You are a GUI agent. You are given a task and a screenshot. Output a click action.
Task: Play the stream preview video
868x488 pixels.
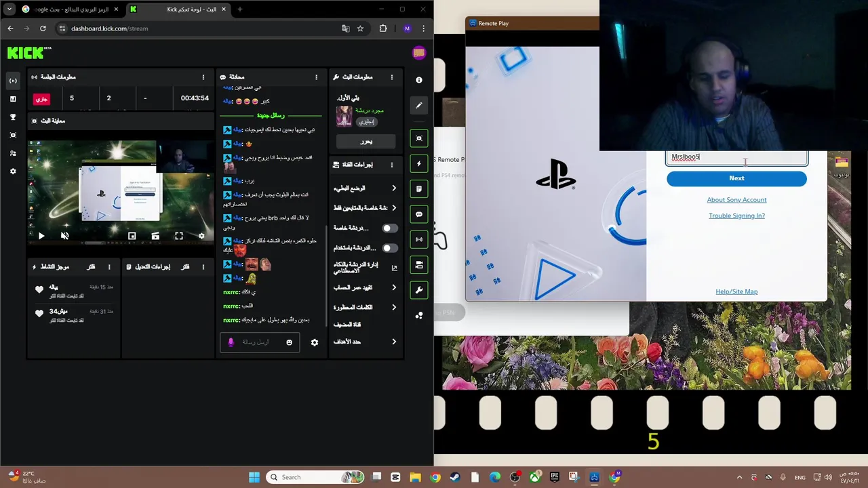[x=41, y=236]
